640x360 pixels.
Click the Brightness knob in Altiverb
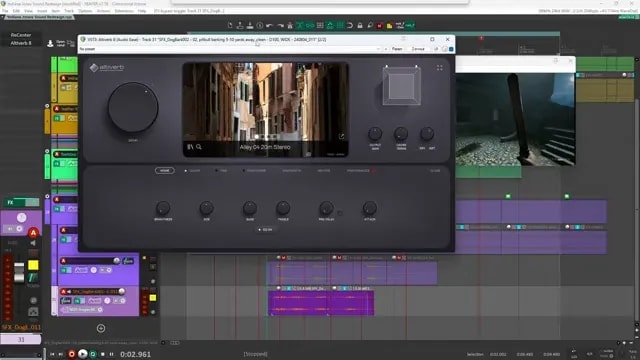tap(163, 209)
